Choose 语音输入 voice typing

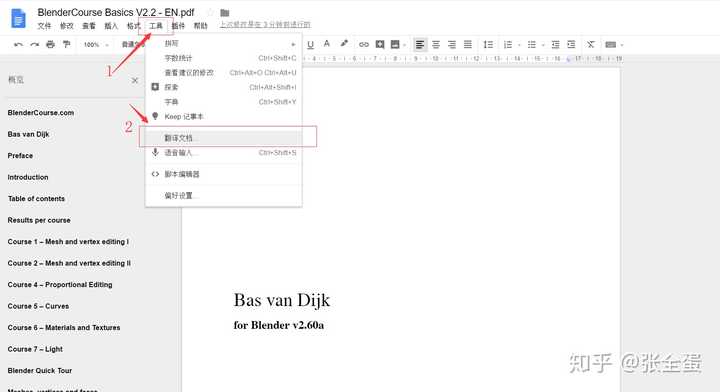(x=224, y=152)
